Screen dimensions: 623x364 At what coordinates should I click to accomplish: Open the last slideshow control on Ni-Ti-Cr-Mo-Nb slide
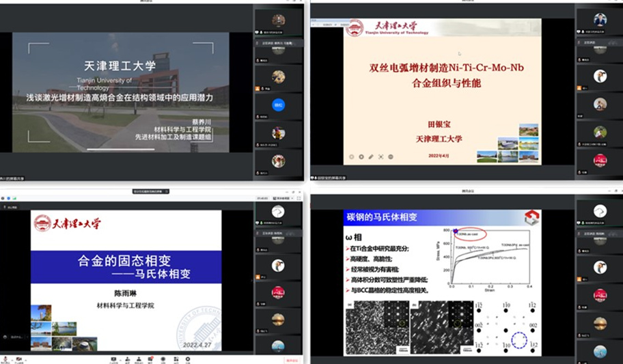tap(391, 156)
